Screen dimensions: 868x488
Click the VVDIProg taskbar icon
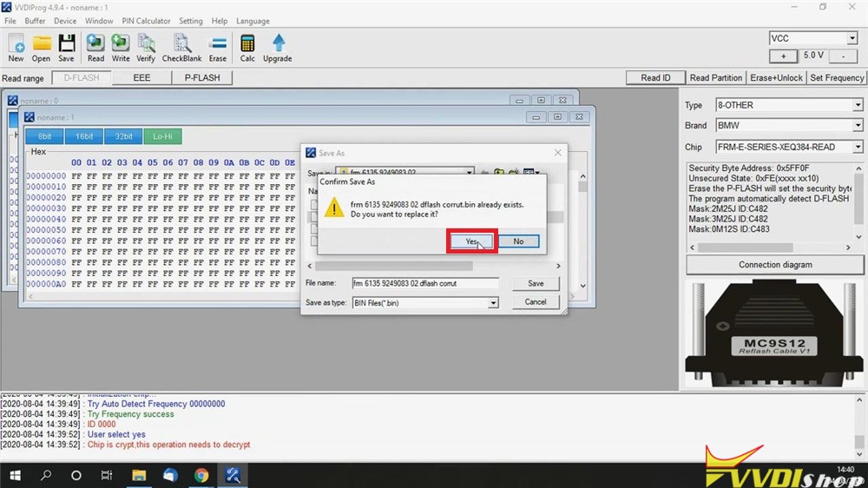pyautogui.click(x=233, y=475)
